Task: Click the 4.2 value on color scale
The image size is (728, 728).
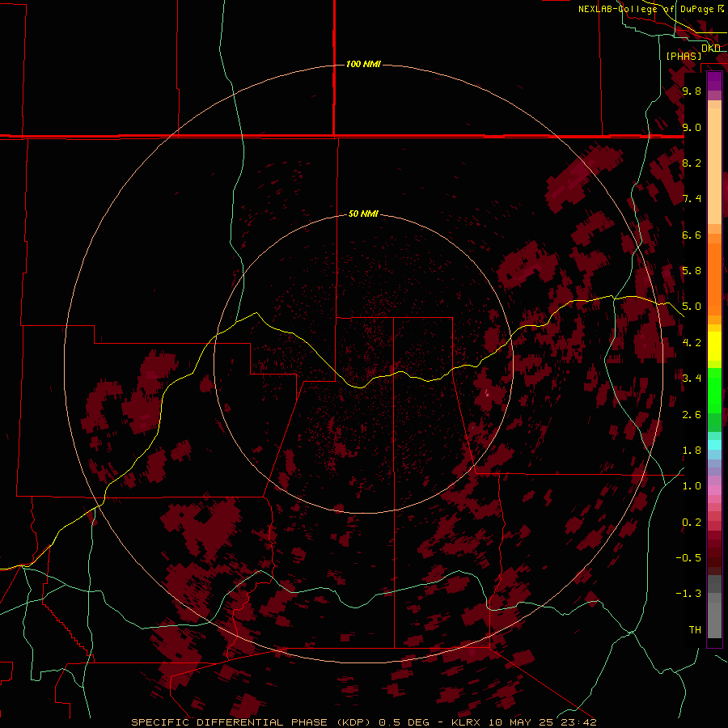Action: 692,343
